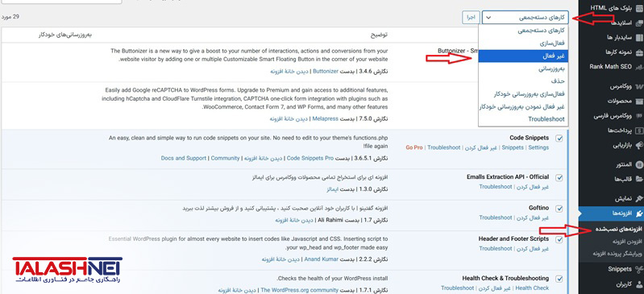
Task: Click غیر فعال کردن under Emalls Extraction API
Action: click(533, 186)
